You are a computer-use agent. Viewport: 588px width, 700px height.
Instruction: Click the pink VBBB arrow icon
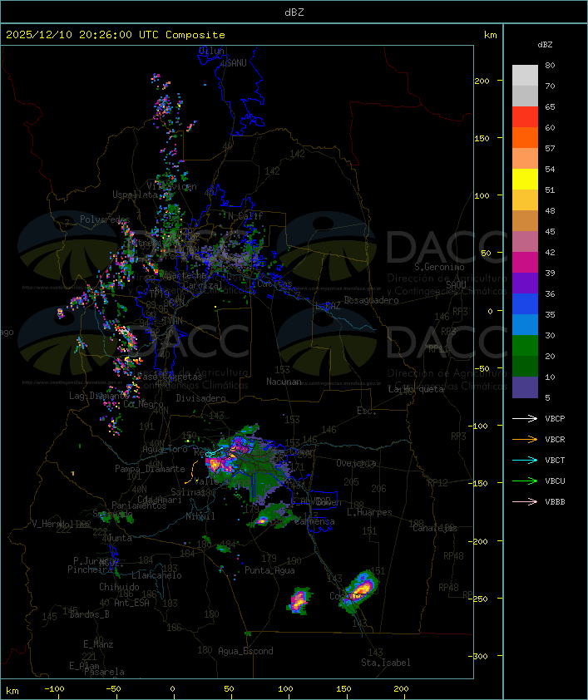click(x=525, y=501)
